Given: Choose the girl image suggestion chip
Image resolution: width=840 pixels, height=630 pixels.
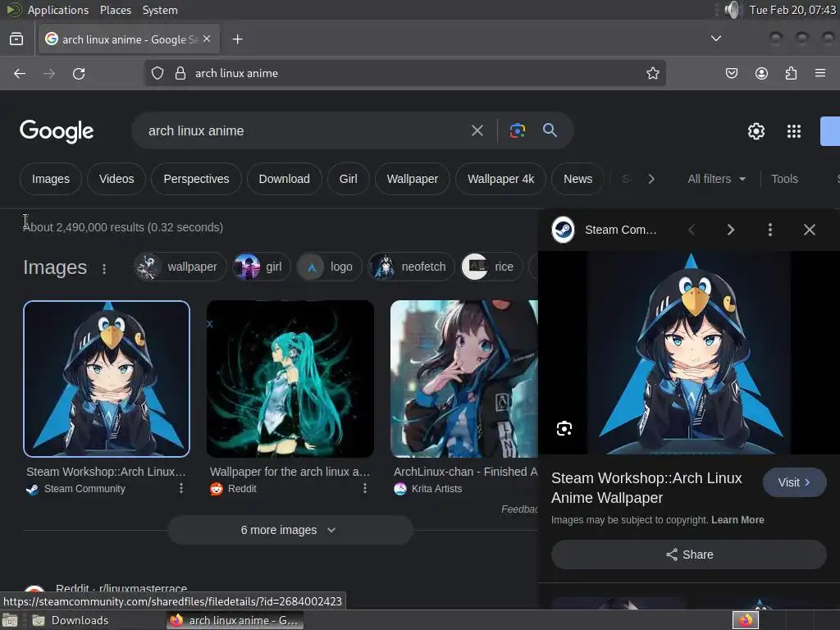Looking at the screenshot, I should [x=262, y=267].
